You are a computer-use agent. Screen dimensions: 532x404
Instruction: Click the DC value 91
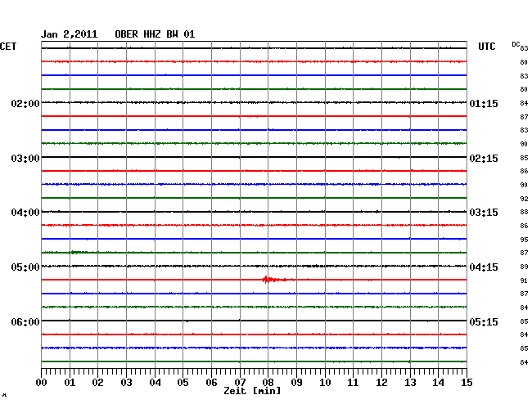point(524,281)
